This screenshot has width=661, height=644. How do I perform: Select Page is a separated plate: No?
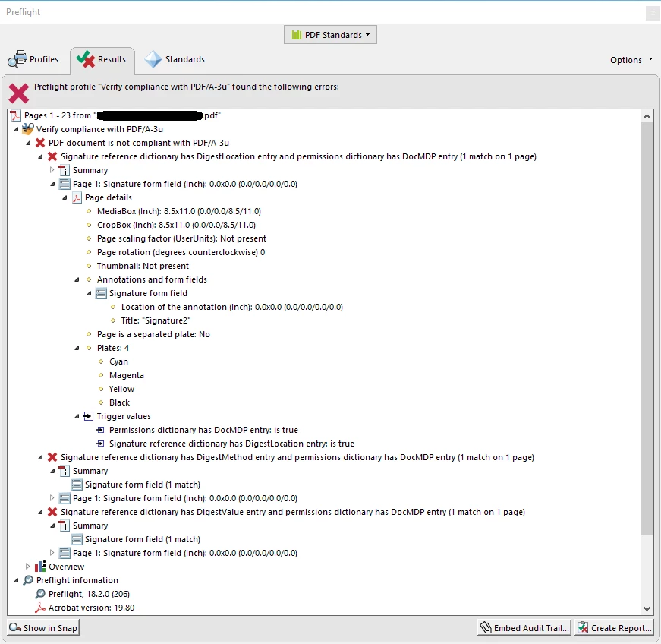153,334
